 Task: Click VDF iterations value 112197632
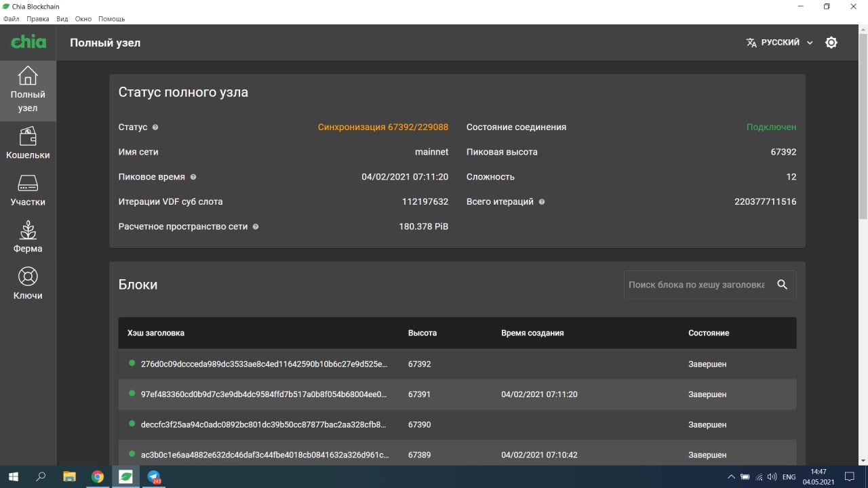(425, 202)
